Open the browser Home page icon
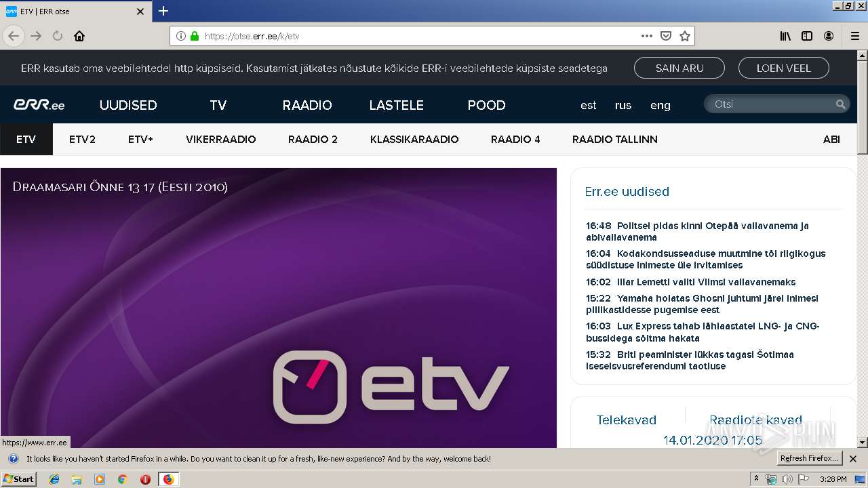 point(79,36)
